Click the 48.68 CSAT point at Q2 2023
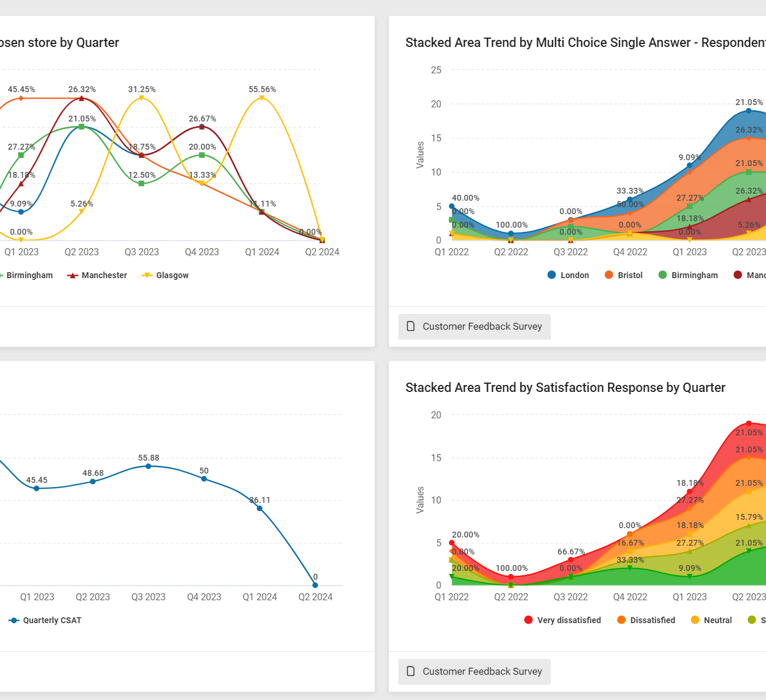 coord(93,482)
